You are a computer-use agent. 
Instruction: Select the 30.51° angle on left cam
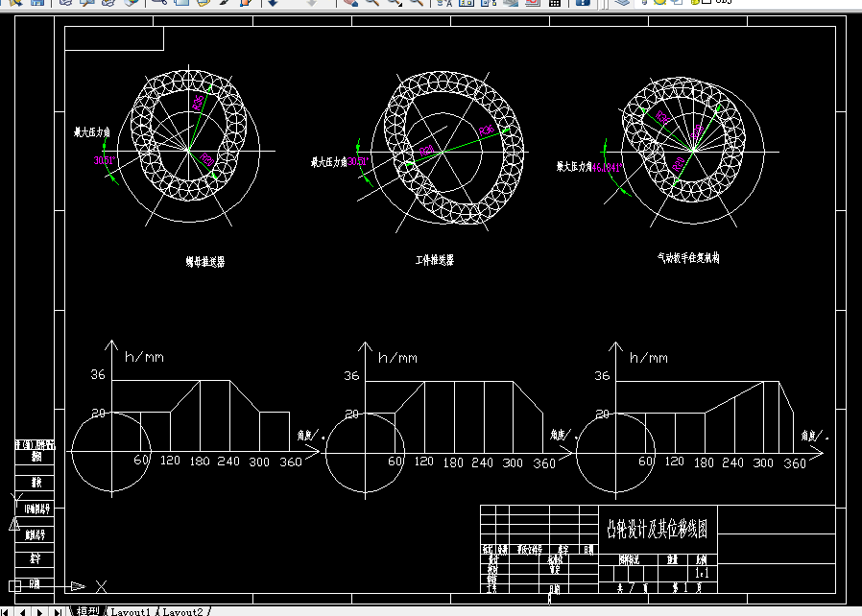point(104,160)
